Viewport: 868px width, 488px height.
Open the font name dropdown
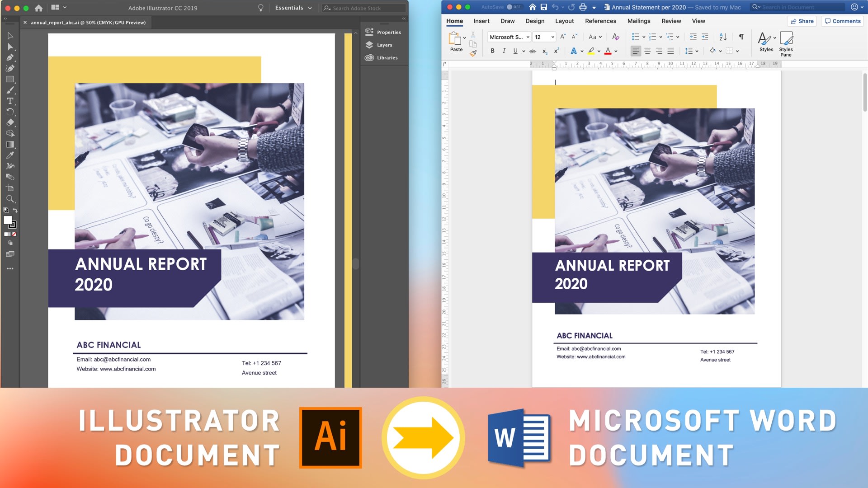(509, 37)
